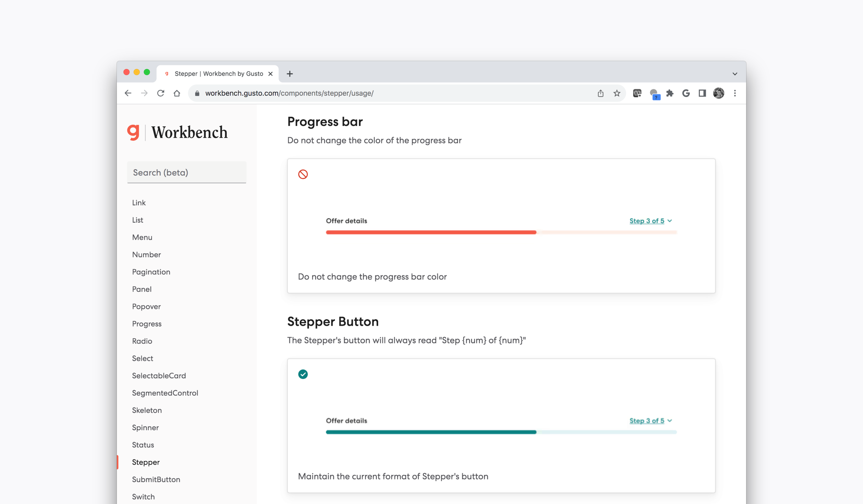Expand Step 3 of 5 in teal example
Screen dimensions: 863x504
coord(651,421)
